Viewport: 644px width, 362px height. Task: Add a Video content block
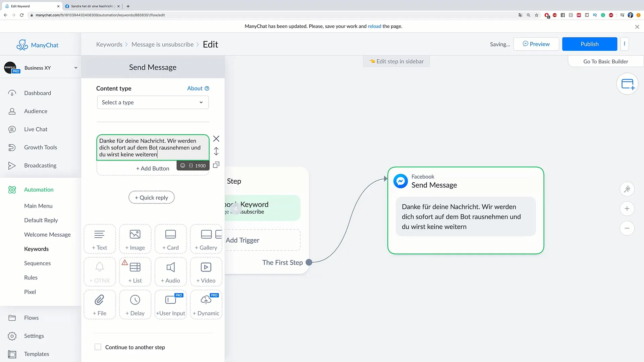pyautogui.click(x=206, y=272)
